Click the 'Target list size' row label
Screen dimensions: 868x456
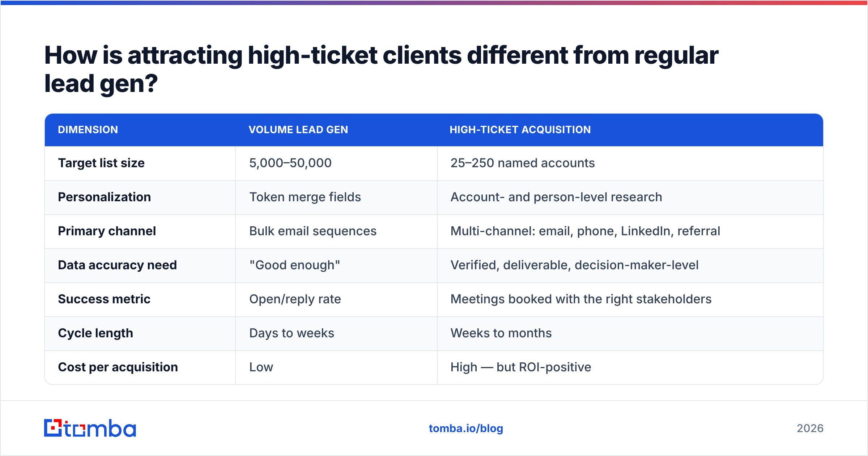101,163
